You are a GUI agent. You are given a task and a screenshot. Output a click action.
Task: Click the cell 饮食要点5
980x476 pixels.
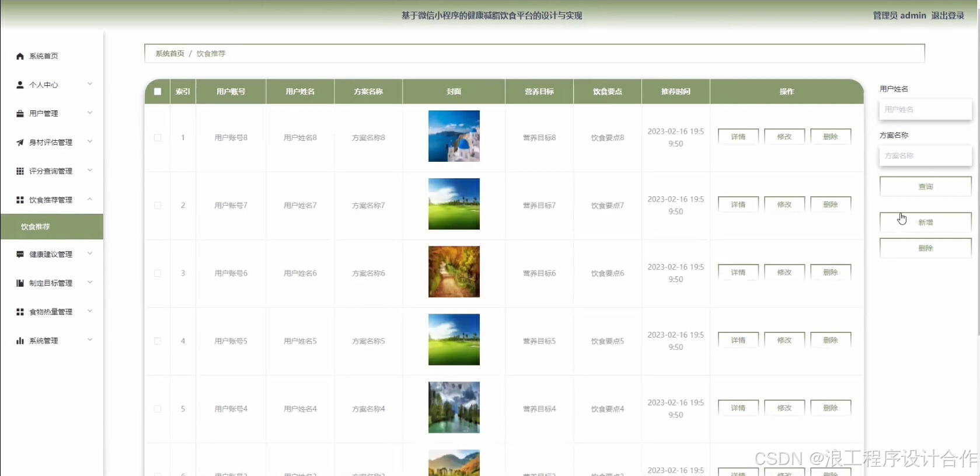click(x=608, y=341)
